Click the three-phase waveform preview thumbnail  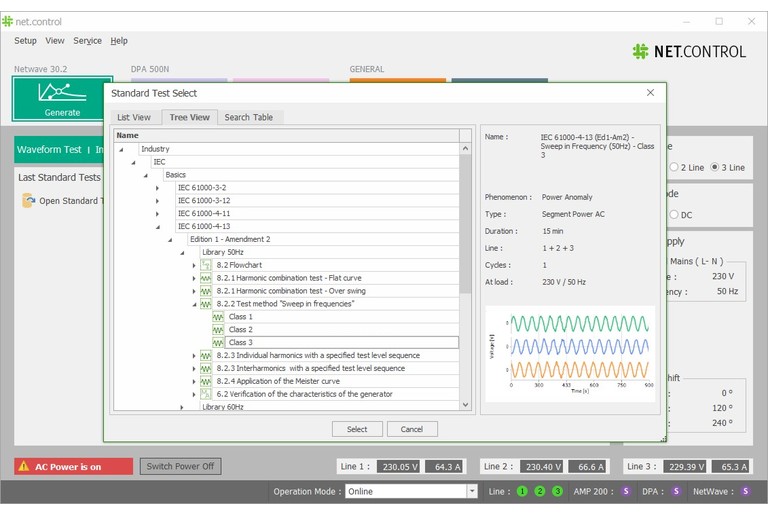[x=570, y=354]
